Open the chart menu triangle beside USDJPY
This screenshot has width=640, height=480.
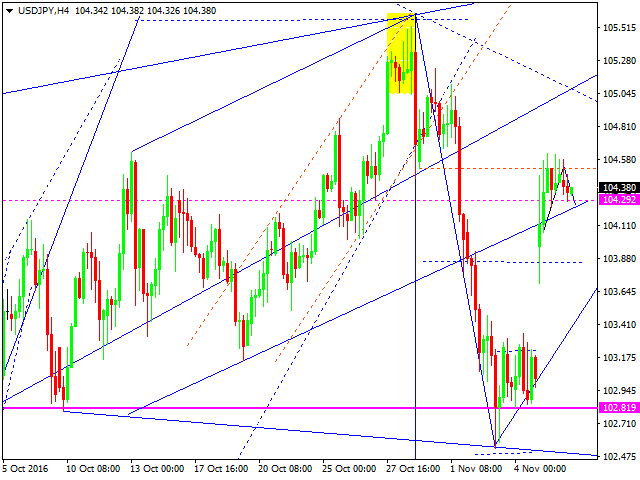click(x=9, y=11)
